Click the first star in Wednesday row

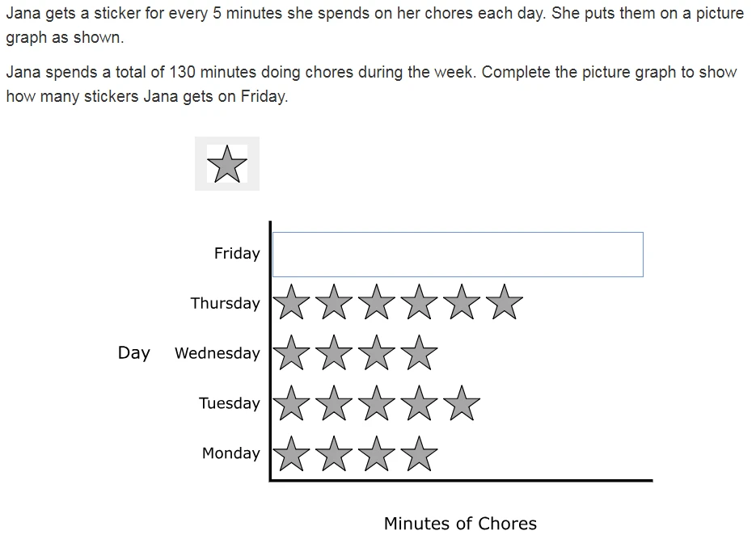click(291, 353)
